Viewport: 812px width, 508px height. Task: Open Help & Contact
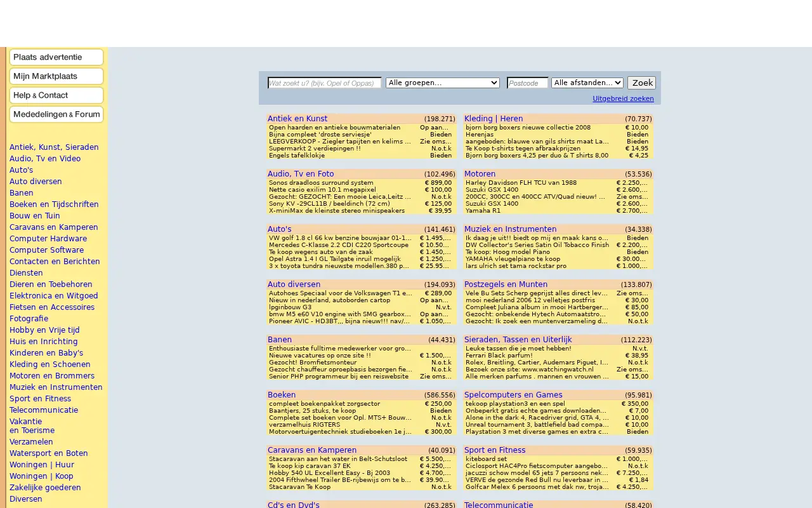pyautogui.click(x=56, y=95)
